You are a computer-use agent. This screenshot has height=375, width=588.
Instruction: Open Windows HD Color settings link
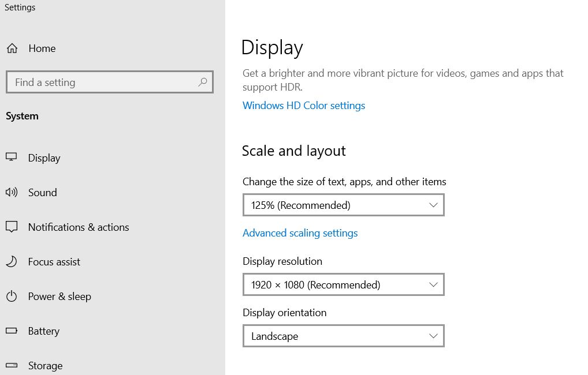pyautogui.click(x=304, y=106)
